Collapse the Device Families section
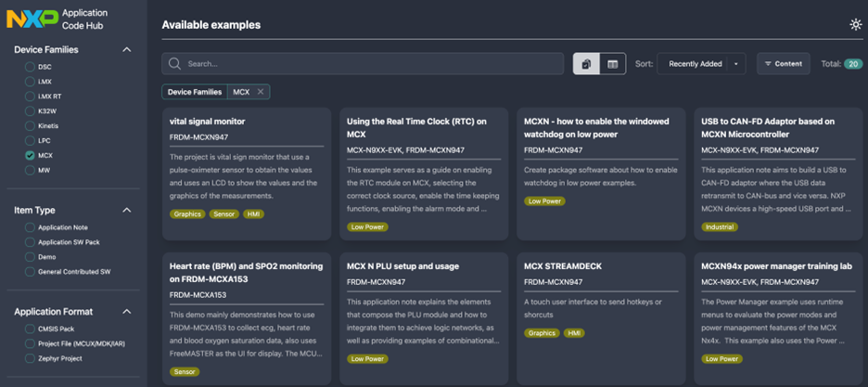The height and width of the screenshot is (387, 868). point(127,50)
